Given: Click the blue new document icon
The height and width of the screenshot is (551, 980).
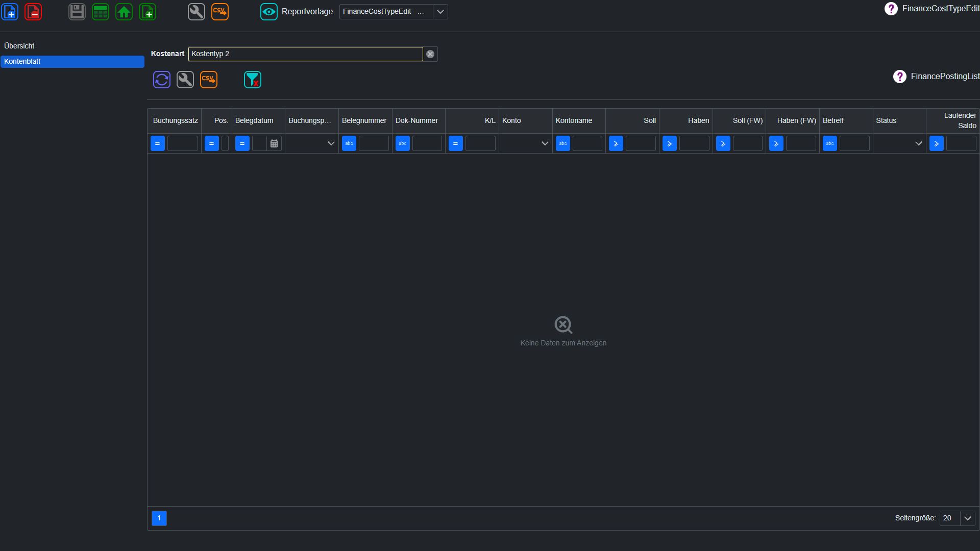Looking at the screenshot, I should pos(10,12).
